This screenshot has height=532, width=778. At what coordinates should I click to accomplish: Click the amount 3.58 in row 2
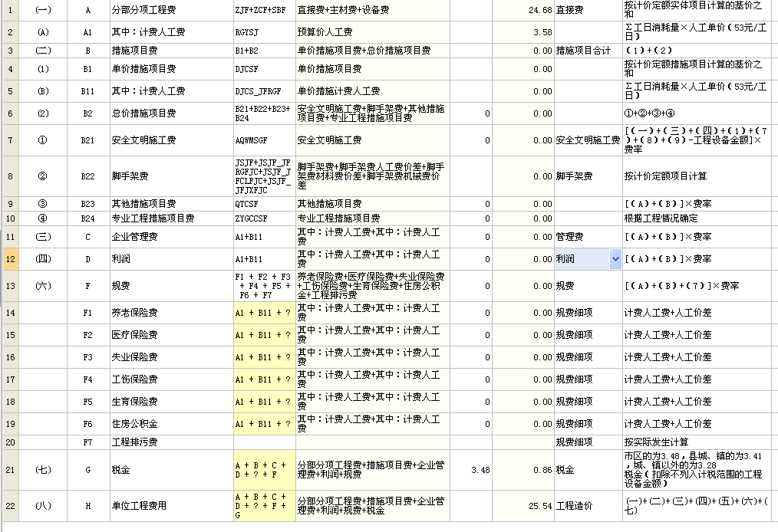tap(523, 32)
